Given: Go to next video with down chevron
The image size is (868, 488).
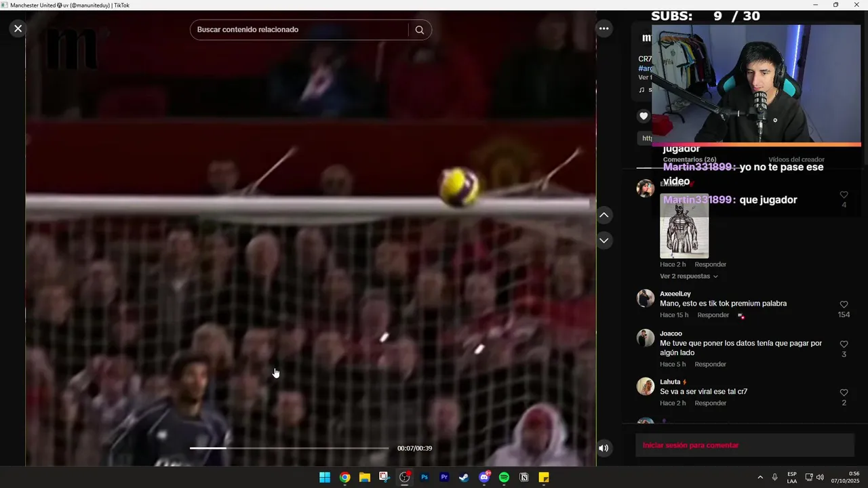Looking at the screenshot, I should pos(604,241).
